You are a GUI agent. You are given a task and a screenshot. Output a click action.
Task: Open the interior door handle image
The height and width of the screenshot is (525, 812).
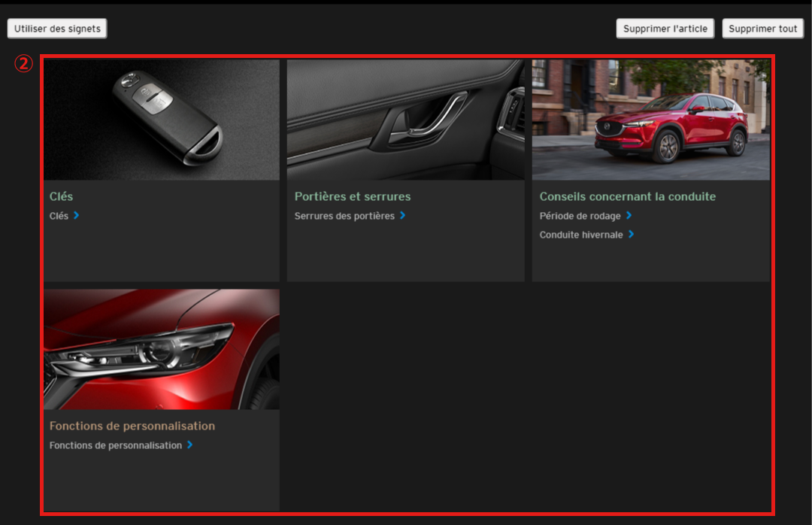(405, 120)
